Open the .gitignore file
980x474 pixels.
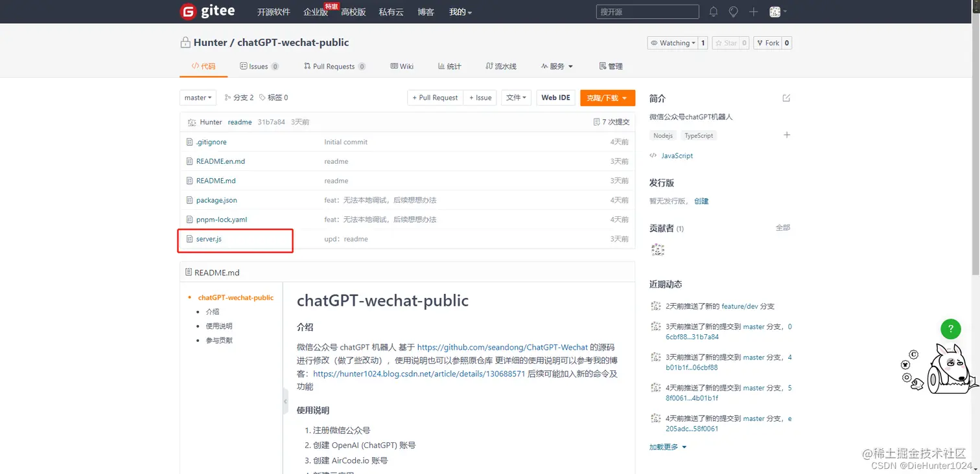click(211, 142)
